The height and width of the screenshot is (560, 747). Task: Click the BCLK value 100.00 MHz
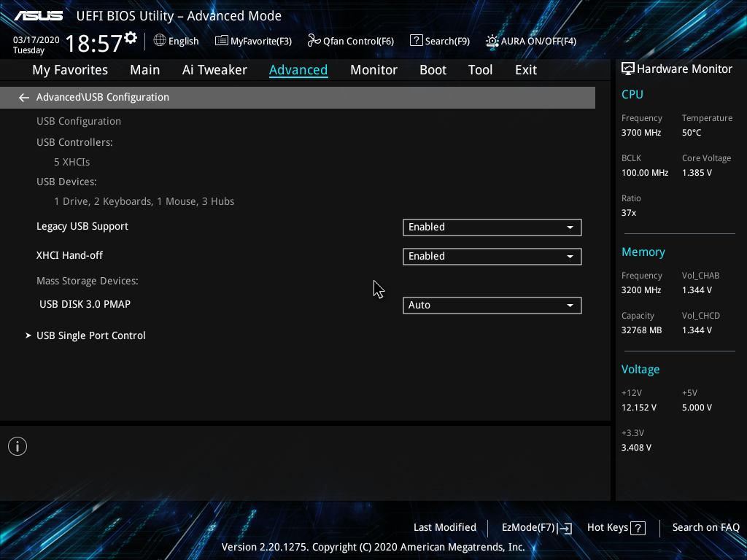[x=645, y=173]
